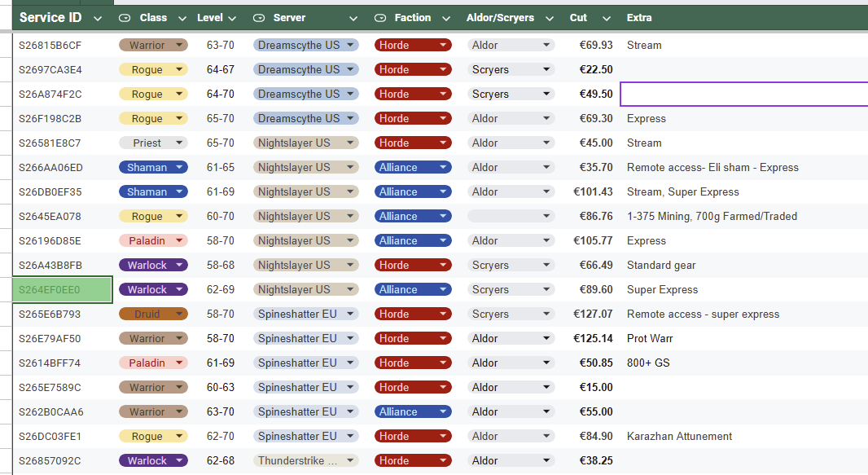Open the Class column header dropdown arrow

pos(182,18)
